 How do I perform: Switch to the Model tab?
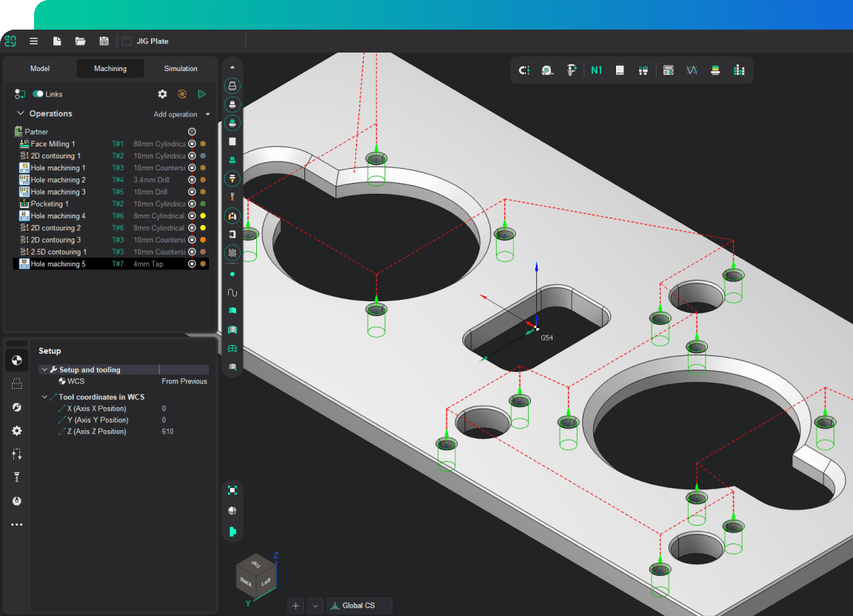[40, 69]
